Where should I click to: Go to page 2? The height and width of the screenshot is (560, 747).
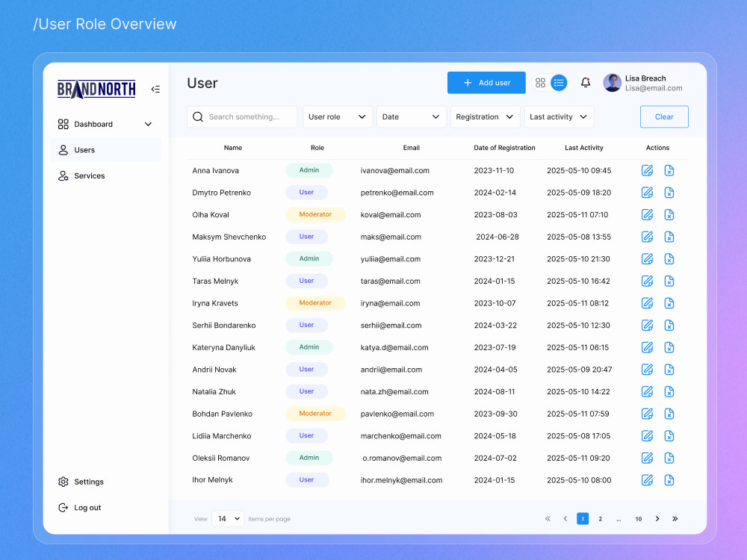tap(601, 519)
